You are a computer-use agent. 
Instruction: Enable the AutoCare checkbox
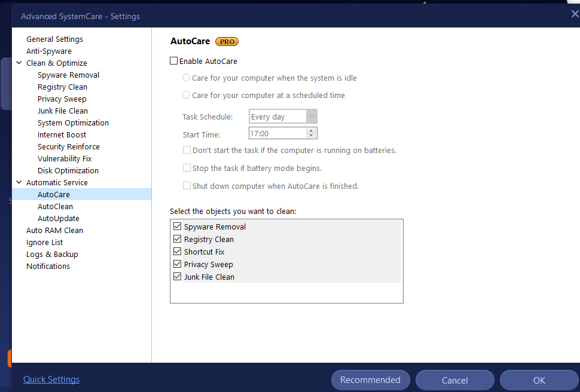point(174,61)
